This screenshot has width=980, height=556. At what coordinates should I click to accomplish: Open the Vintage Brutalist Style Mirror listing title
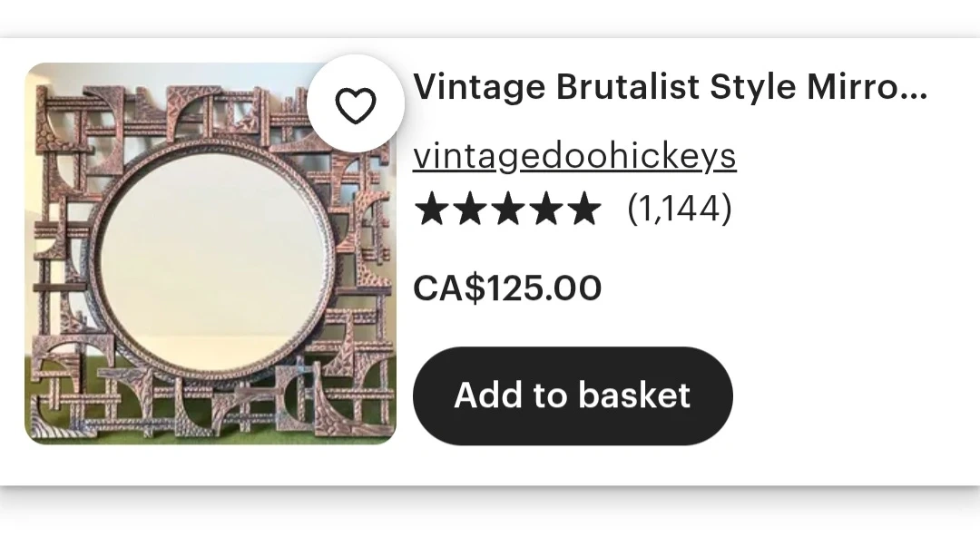670,87
